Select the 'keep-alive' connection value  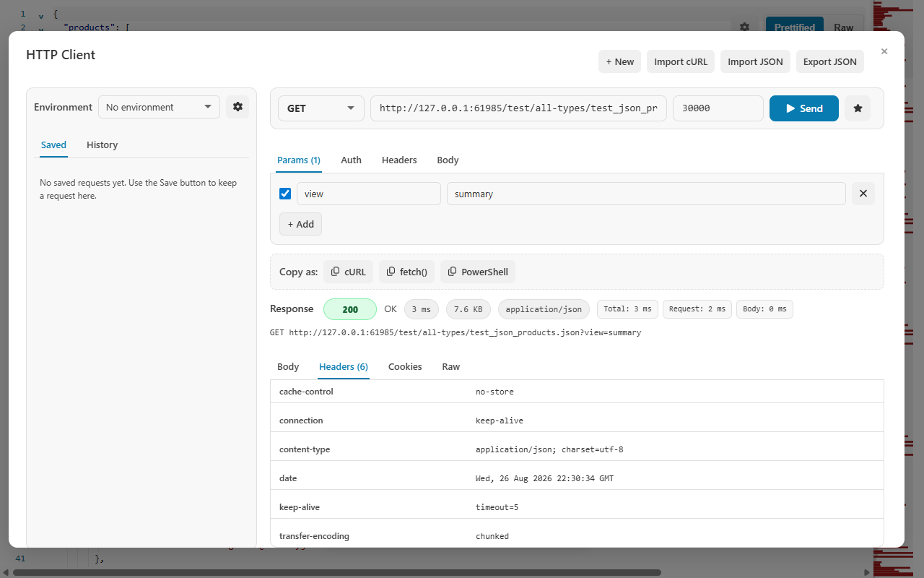500,420
